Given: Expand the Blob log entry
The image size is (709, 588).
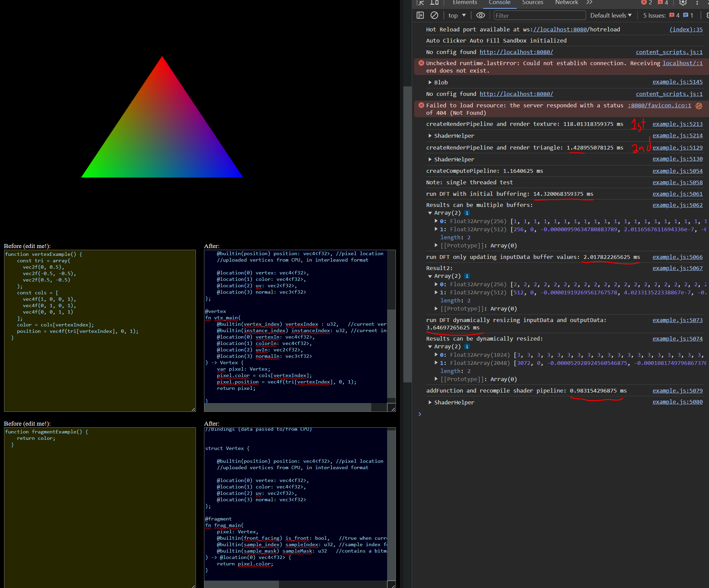Looking at the screenshot, I should pos(430,83).
